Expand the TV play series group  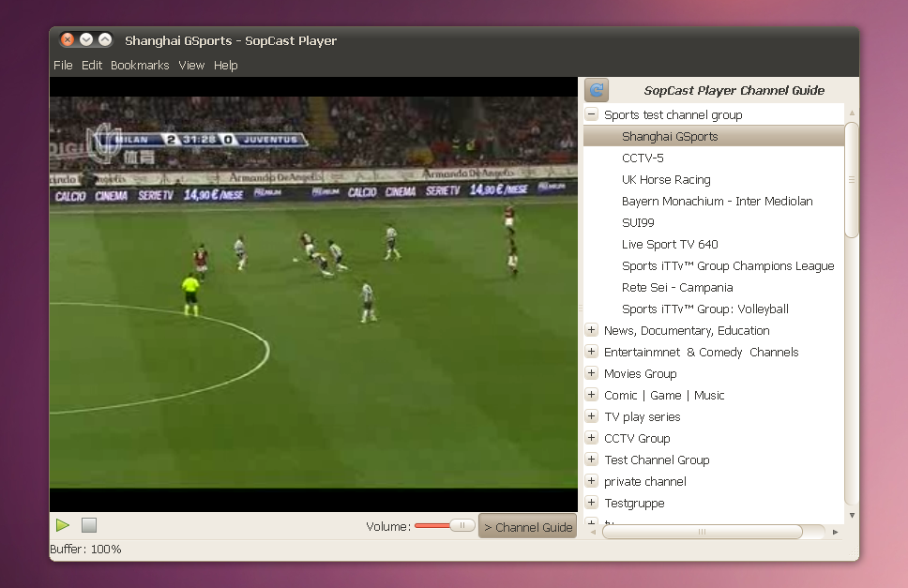[591, 416]
